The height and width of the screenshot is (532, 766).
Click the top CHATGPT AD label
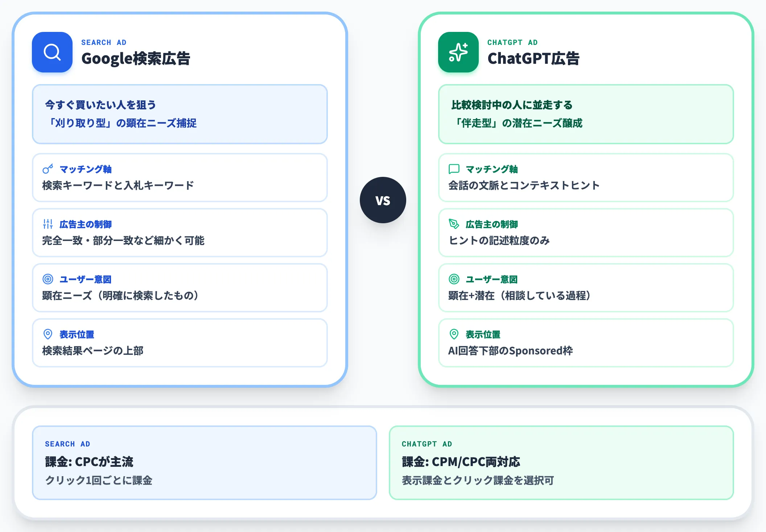[512, 42]
